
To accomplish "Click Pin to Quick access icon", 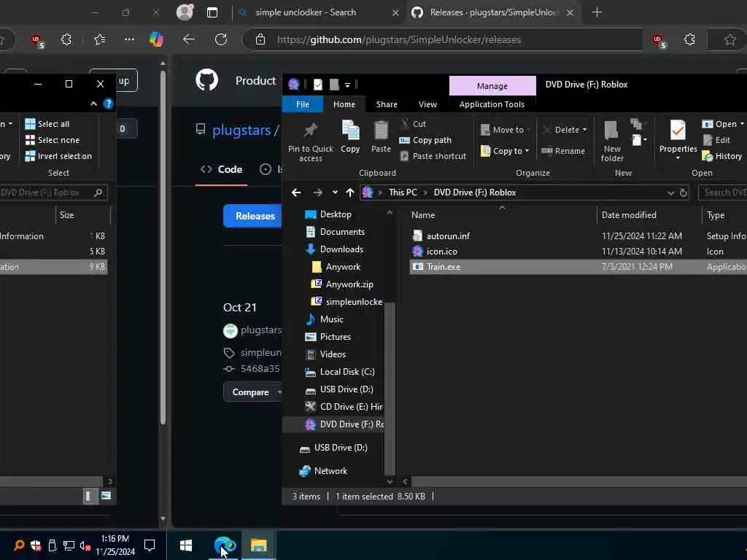I will pos(310,130).
